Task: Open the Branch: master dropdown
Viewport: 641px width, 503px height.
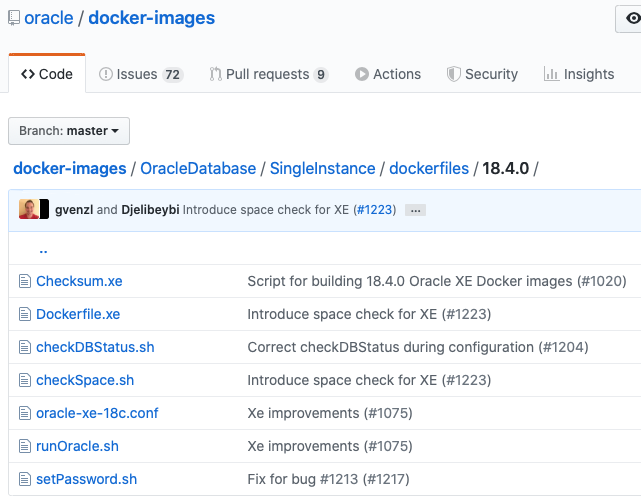Action: (x=69, y=131)
